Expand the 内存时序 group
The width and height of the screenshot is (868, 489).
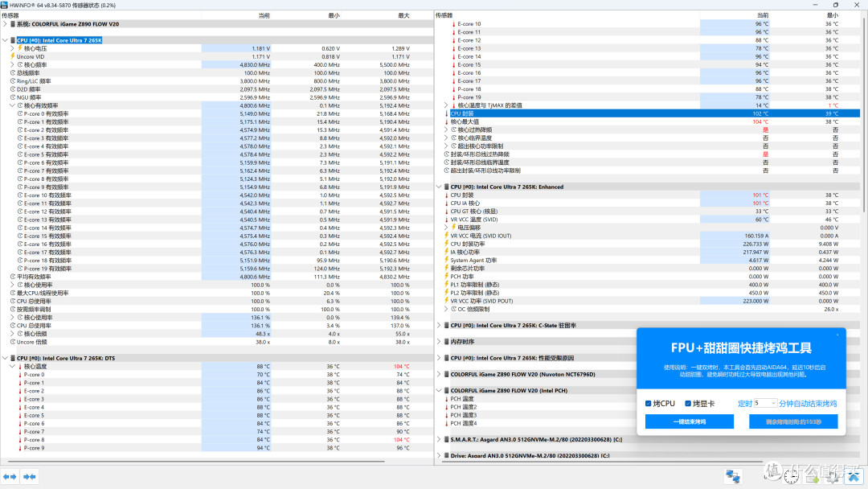pyautogui.click(x=439, y=342)
